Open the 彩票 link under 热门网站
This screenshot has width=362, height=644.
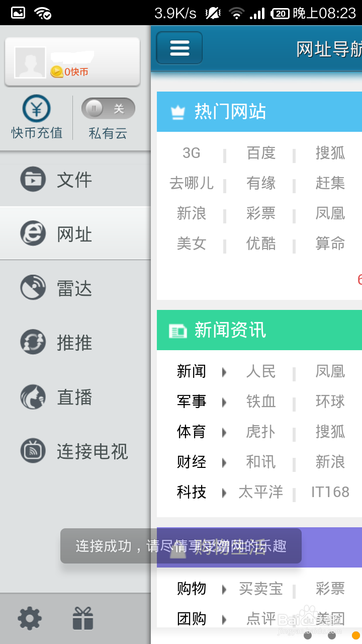click(261, 213)
